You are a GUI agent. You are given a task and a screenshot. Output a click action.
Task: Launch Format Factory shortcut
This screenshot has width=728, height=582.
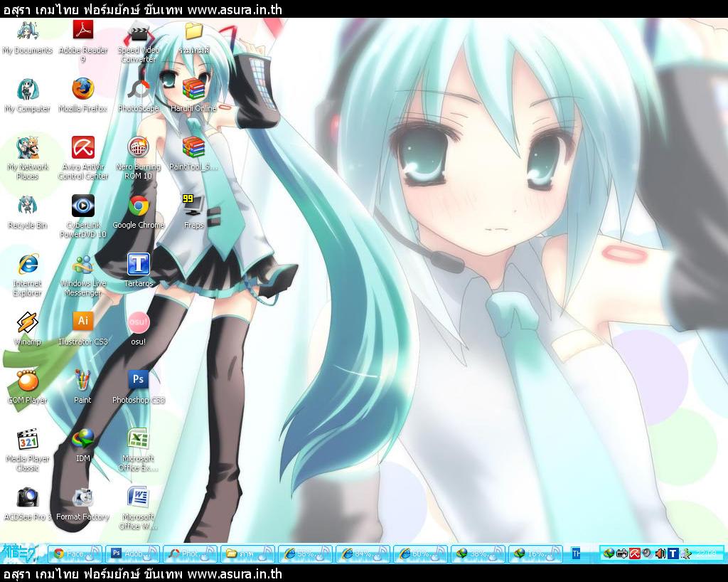(82, 504)
